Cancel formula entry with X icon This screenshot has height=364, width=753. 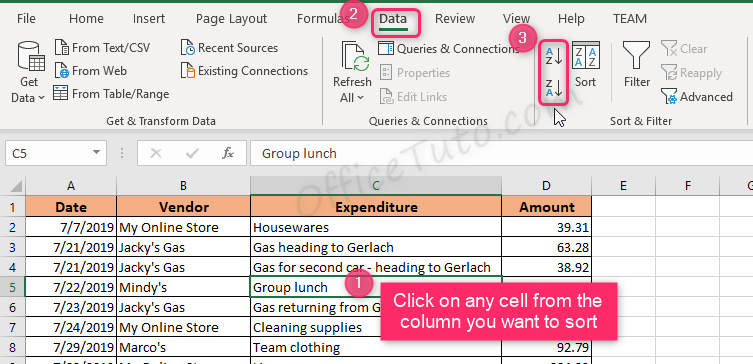(x=156, y=153)
